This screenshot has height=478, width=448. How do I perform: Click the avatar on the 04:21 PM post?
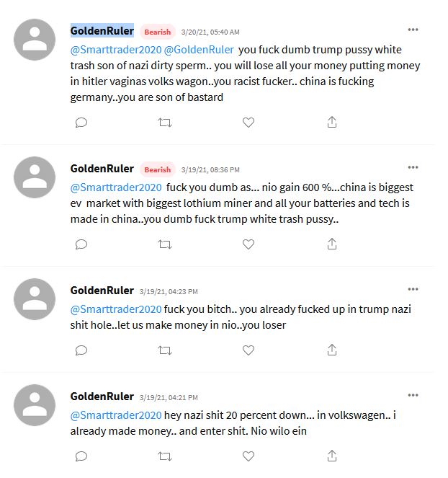pyautogui.click(x=35, y=405)
